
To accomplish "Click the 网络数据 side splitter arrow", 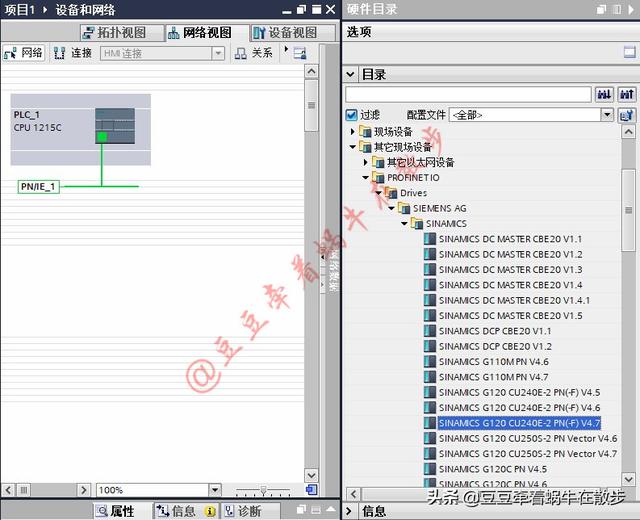I will [323, 258].
